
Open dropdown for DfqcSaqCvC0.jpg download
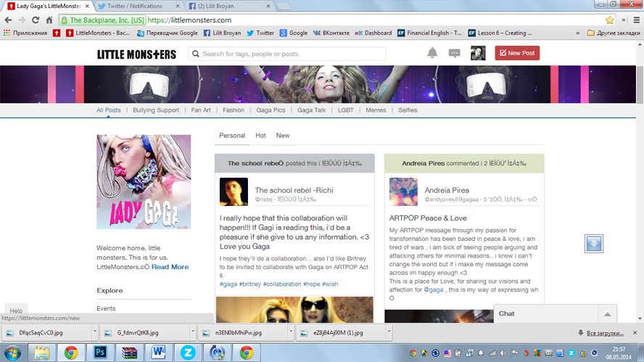click(94, 332)
